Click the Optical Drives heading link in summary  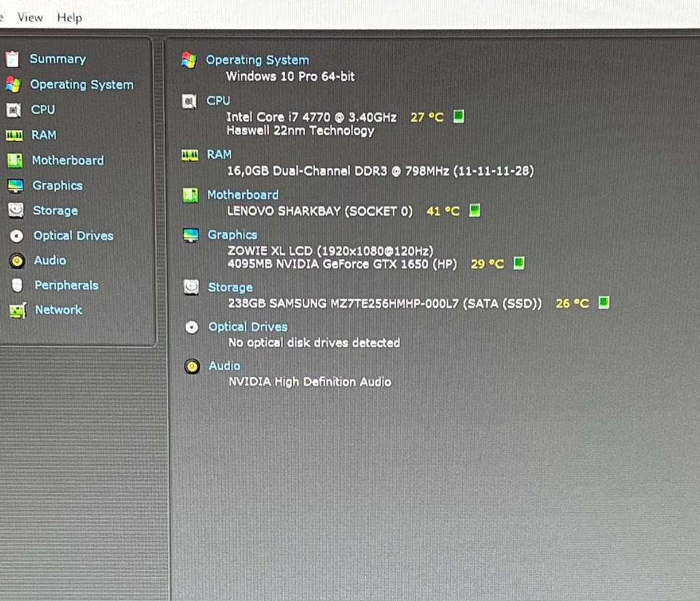(x=248, y=327)
